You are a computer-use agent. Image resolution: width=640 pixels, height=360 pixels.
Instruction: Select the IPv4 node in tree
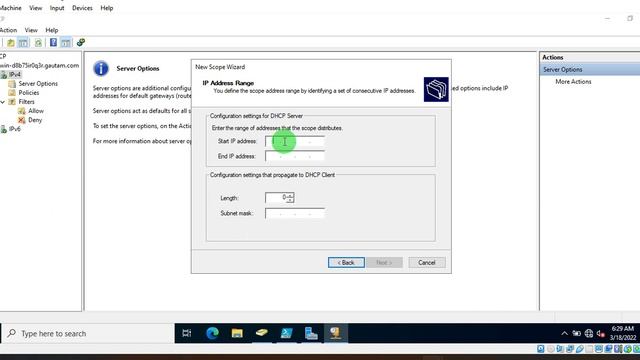[15, 74]
